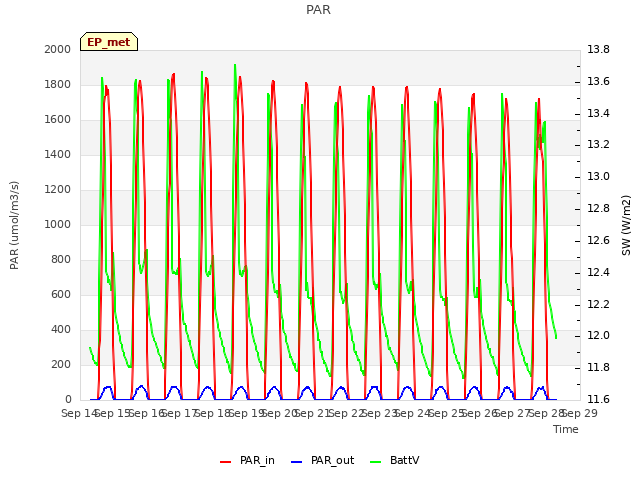The image size is (640, 480).
Task: Click the 13.8 right axis tick label
Action: [598, 49]
